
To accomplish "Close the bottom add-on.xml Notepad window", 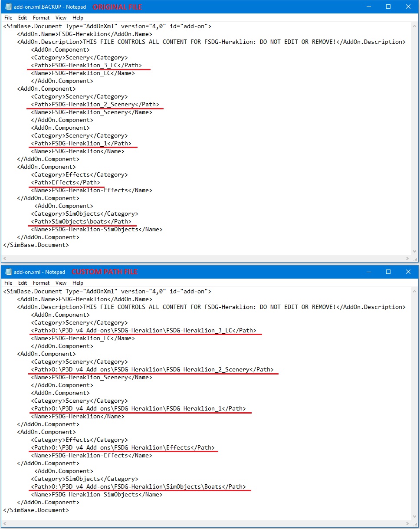I will 408,272.
